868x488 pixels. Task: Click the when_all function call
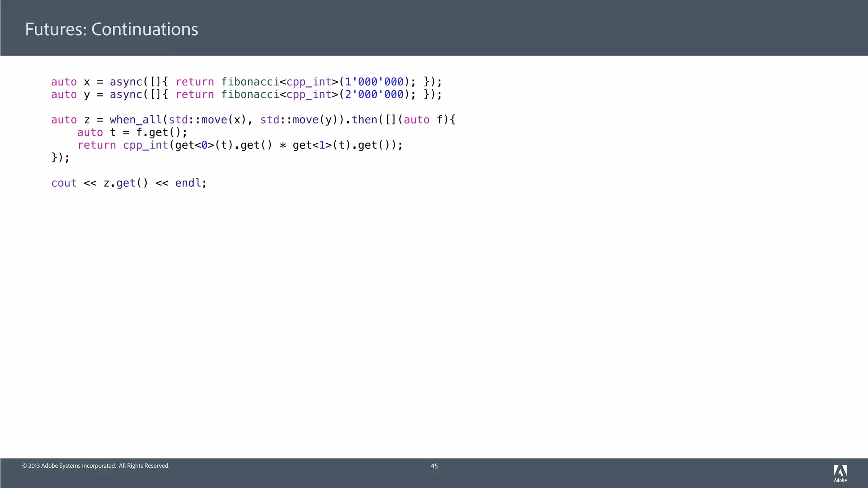coord(136,120)
